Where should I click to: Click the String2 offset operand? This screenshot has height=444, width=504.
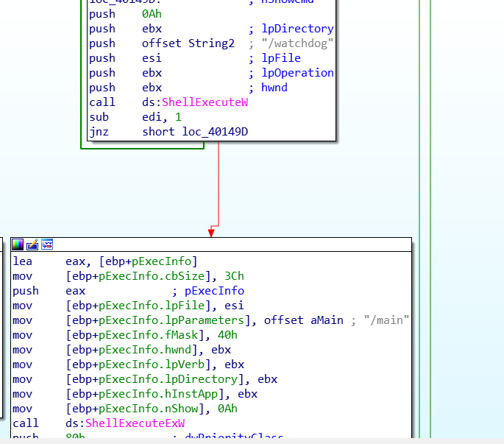tap(211, 43)
